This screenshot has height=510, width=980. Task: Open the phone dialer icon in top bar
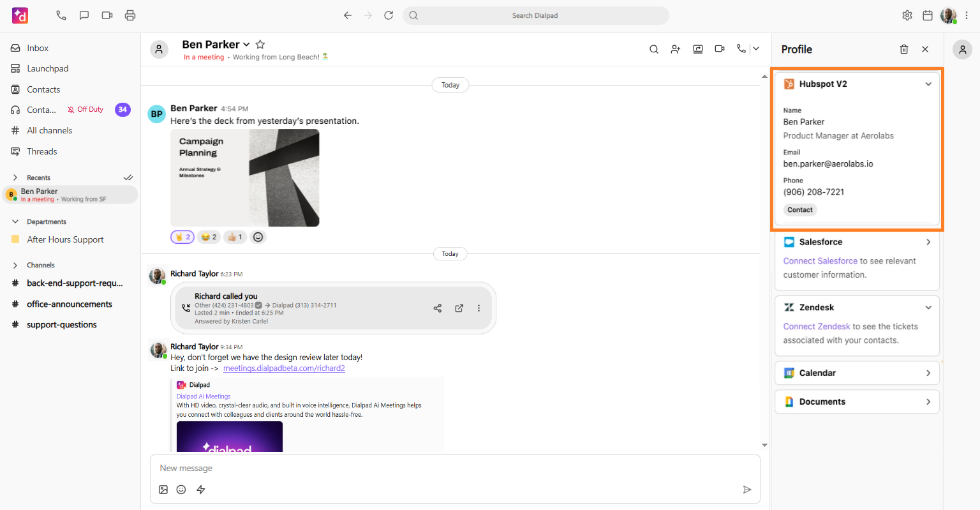[x=61, y=15]
